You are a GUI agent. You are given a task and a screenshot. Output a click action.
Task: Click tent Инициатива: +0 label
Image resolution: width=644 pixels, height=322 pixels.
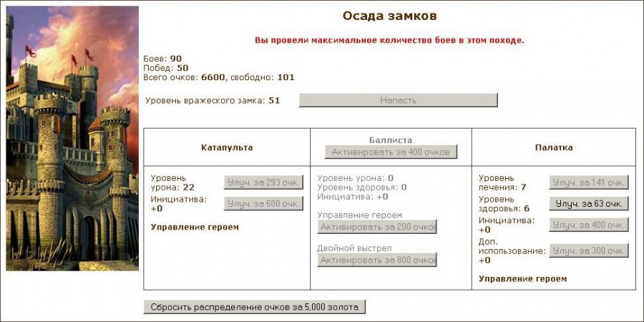tap(507, 225)
